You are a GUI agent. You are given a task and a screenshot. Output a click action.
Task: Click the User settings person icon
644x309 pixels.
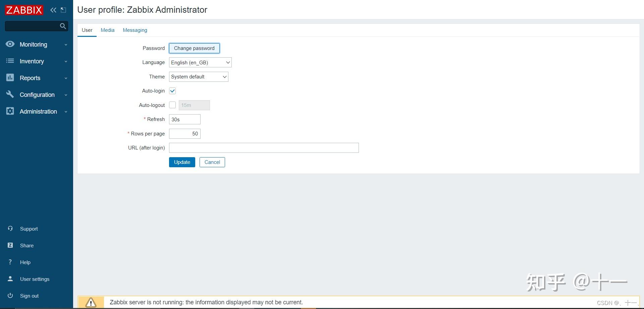(x=10, y=279)
